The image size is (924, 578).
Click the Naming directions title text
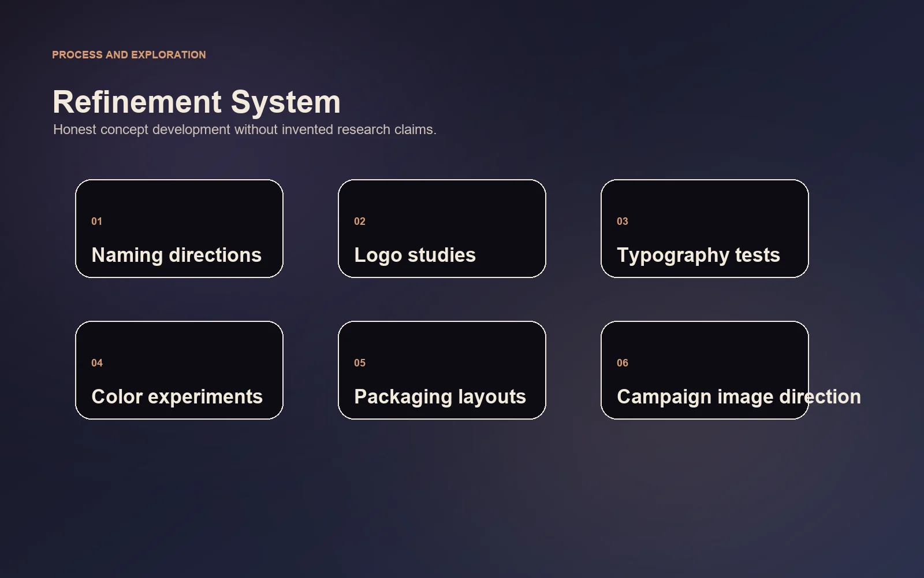point(177,255)
